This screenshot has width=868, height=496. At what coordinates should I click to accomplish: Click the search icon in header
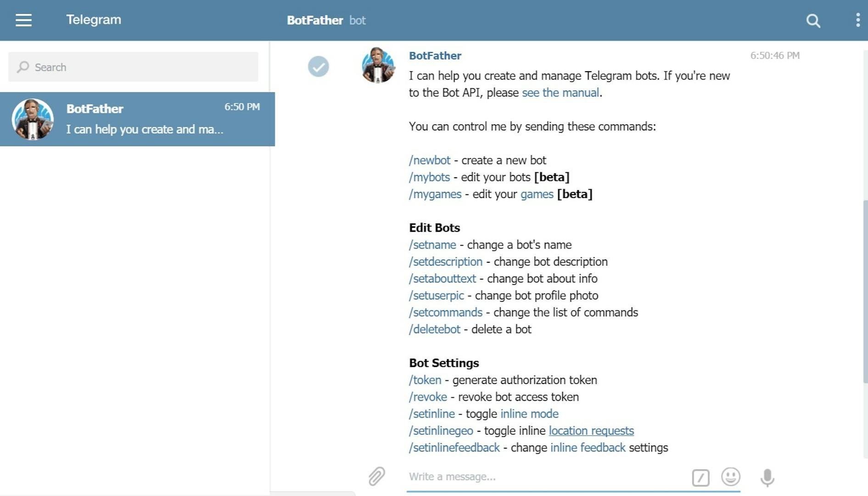(813, 21)
